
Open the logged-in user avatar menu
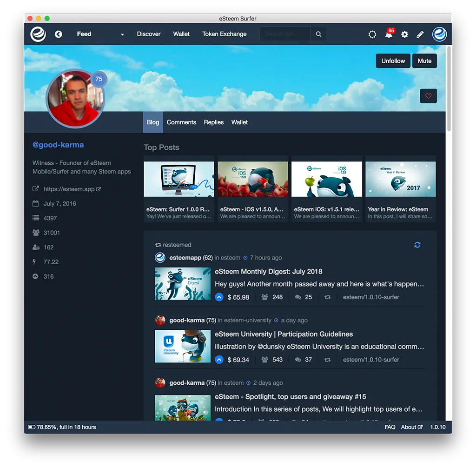click(440, 34)
